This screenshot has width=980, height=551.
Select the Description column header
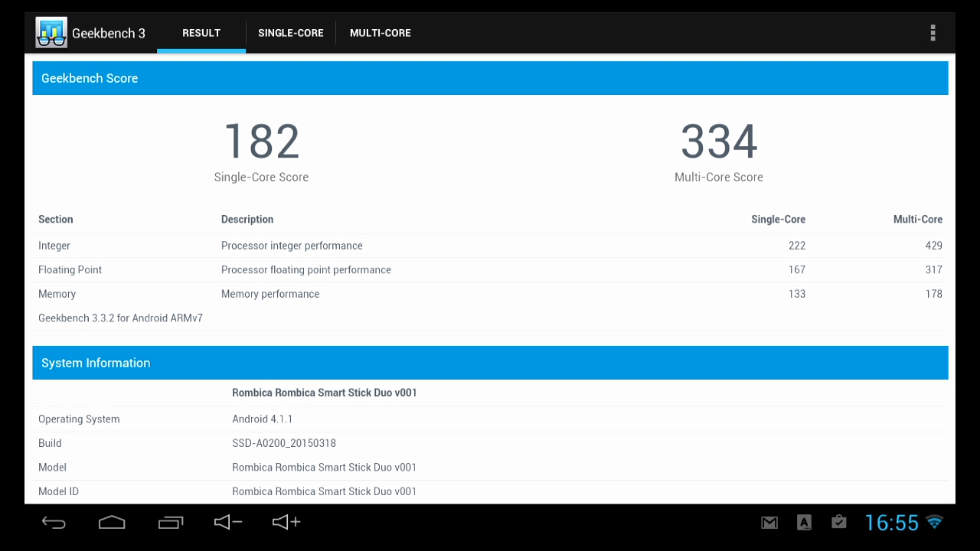coord(247,219)
